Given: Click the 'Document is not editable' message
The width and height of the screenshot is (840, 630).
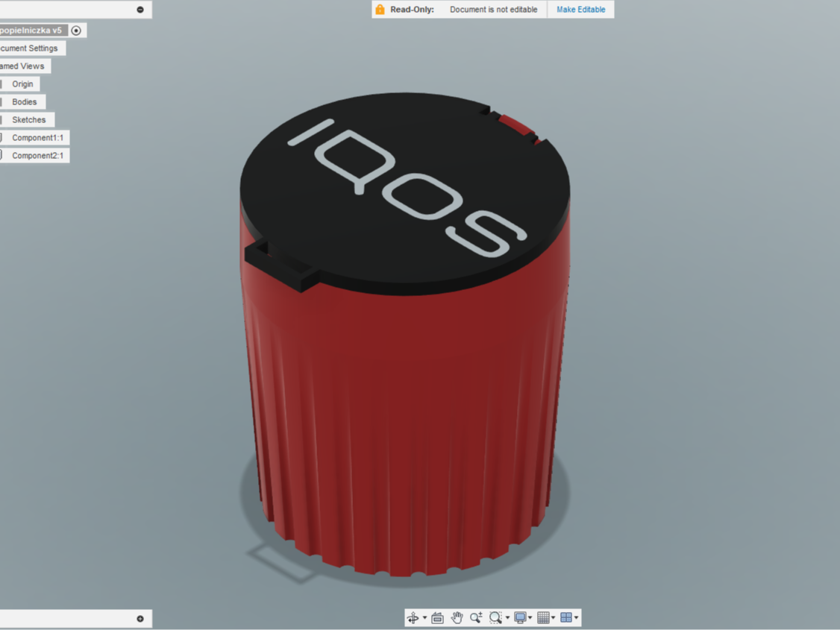Looking at the screenshot, I should (493, 10).
